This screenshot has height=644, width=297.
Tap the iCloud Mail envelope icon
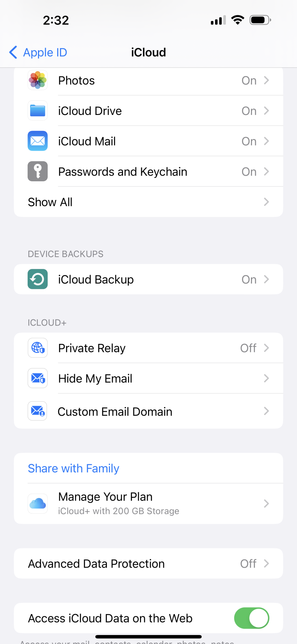click(38, 141)
